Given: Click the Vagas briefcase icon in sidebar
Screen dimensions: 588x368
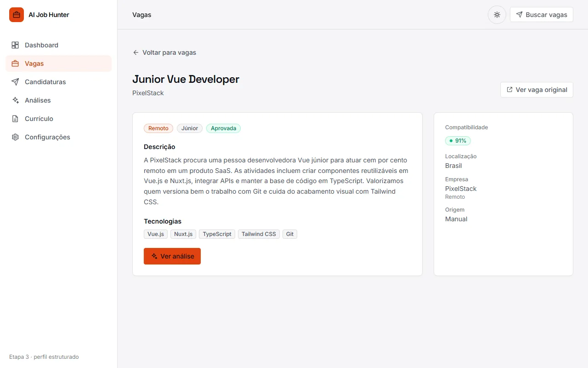Looking at the screenshot, I should tap(15, 63).
